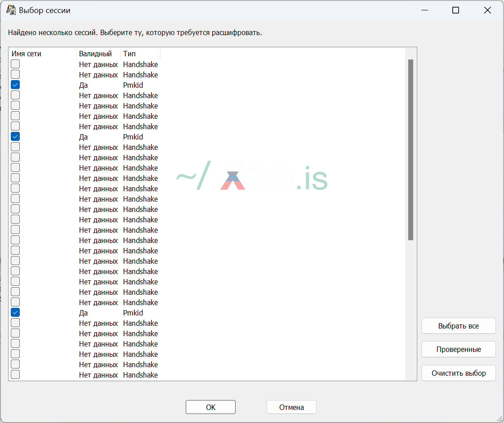The width and height of the screenshot is (504, 423).
Task: Uncheck the third Pmkid session checkbox
Action: click(15, 312)
